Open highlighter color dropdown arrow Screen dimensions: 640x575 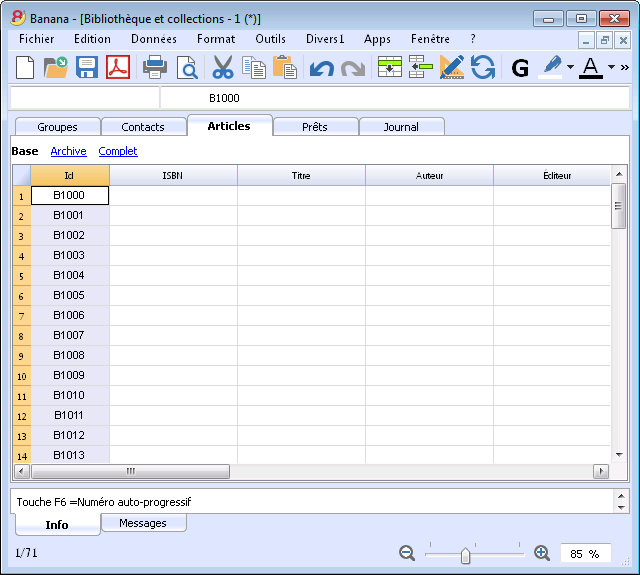pos(570,67)
